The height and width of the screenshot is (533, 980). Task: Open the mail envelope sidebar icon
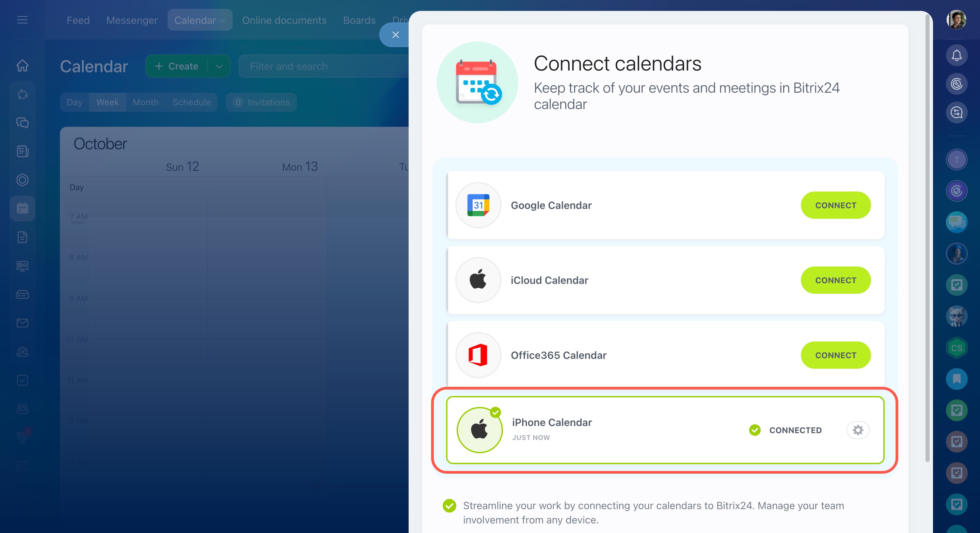pos(22,323)
